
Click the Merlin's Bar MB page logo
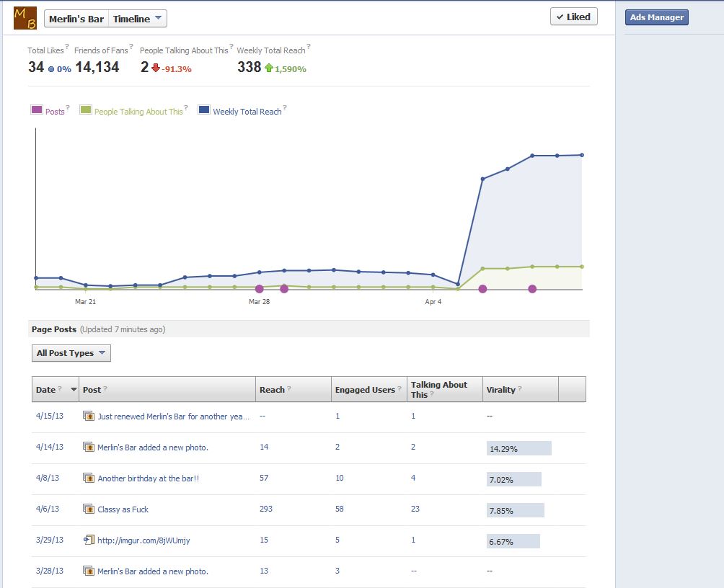click(x=25, y=19)
